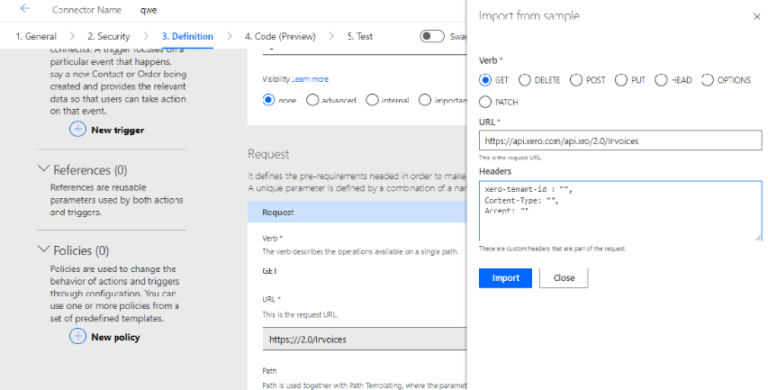
Task: Click the URL field in import panel
Action: pos(620,141)
